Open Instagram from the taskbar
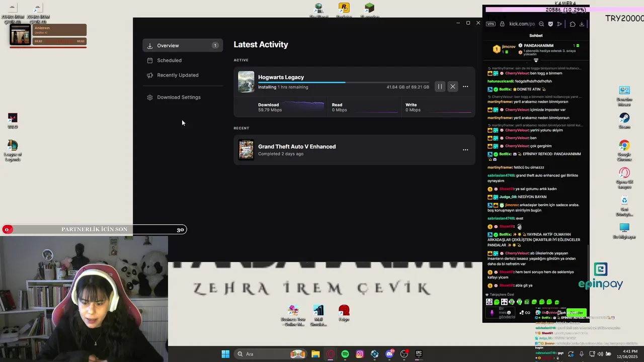This screenshot has width=644, height=362. coord(360,354)
